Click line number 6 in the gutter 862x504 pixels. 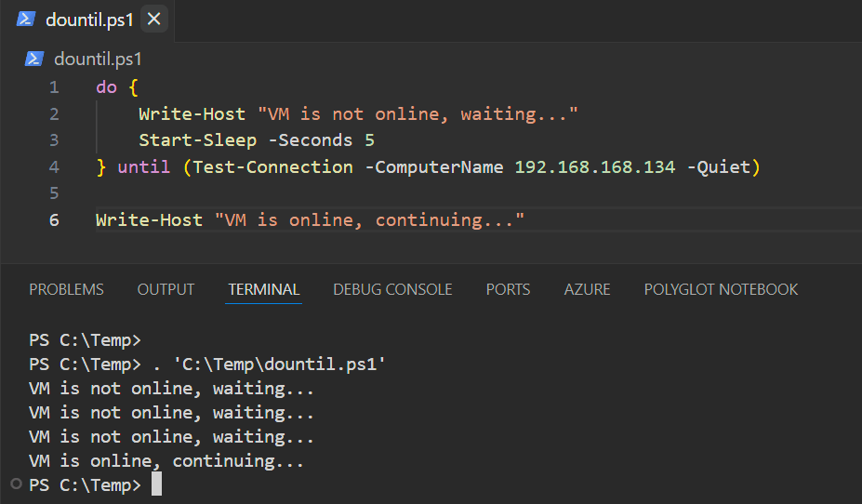(54, 219)
